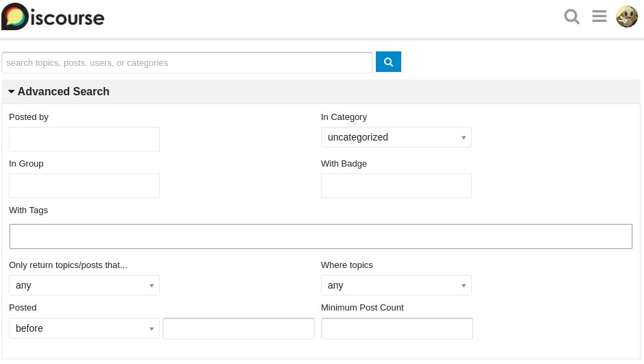Click the Advanced Search heading text
This screenshot has height=364, width=644.
[63, 92]
